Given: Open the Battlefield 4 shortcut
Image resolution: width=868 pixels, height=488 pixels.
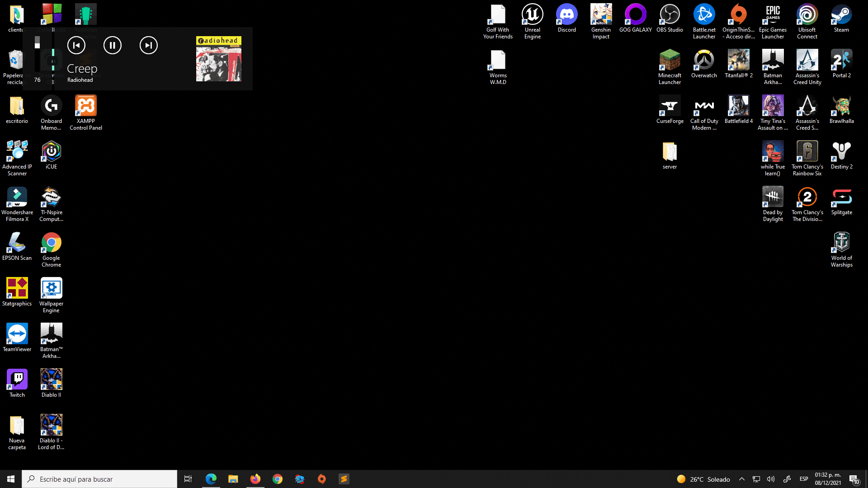Looking at the screenshot, I should click(739, 109).
